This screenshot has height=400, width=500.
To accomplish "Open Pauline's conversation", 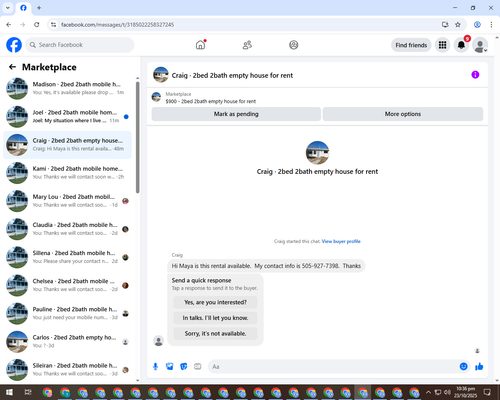I will click(67, 313).
